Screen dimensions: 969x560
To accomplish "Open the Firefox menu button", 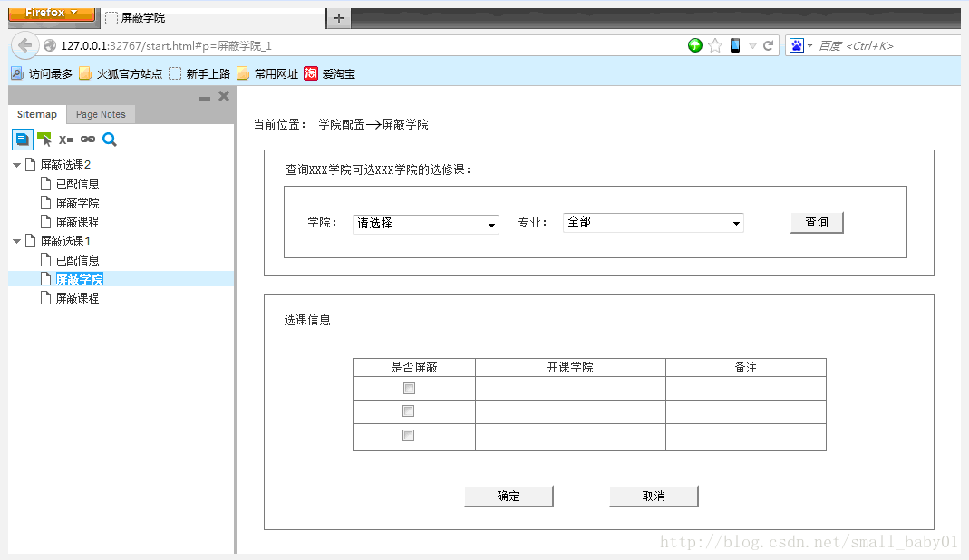I will pos(52,14).
